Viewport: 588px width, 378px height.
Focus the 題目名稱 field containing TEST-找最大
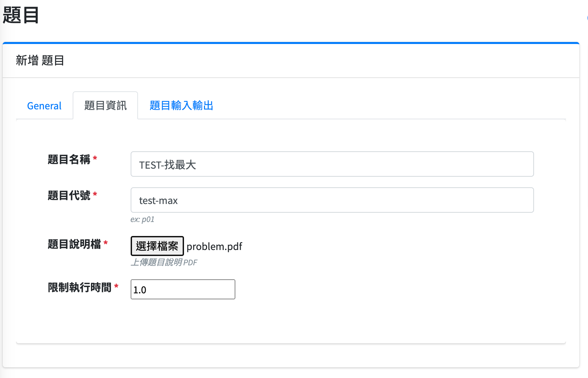[x=332, y=164]
